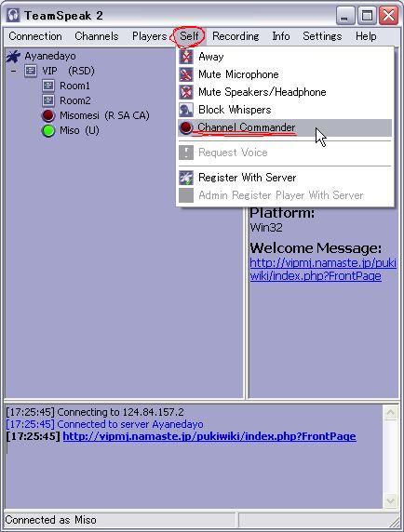Viewport: 404px width, 532px height.
Task: Collapse the VIP channel tree
Action: 14,72
